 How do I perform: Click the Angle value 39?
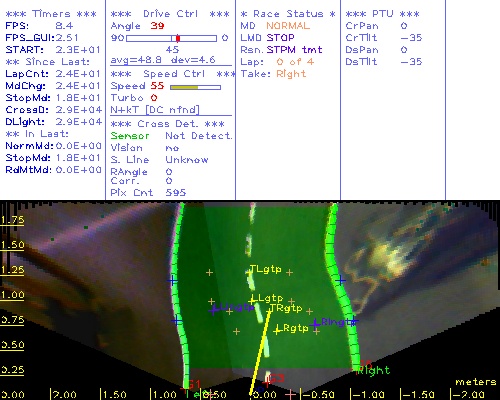157,26
